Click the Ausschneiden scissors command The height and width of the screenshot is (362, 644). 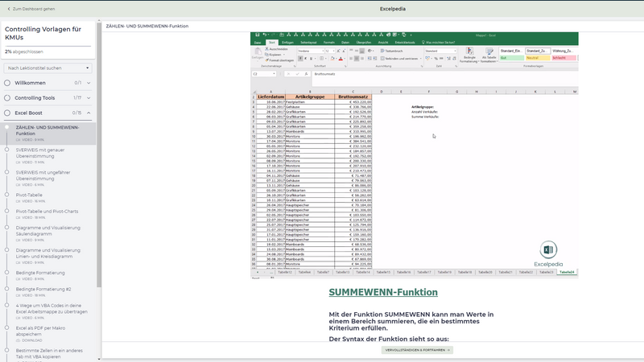(277, 49)
